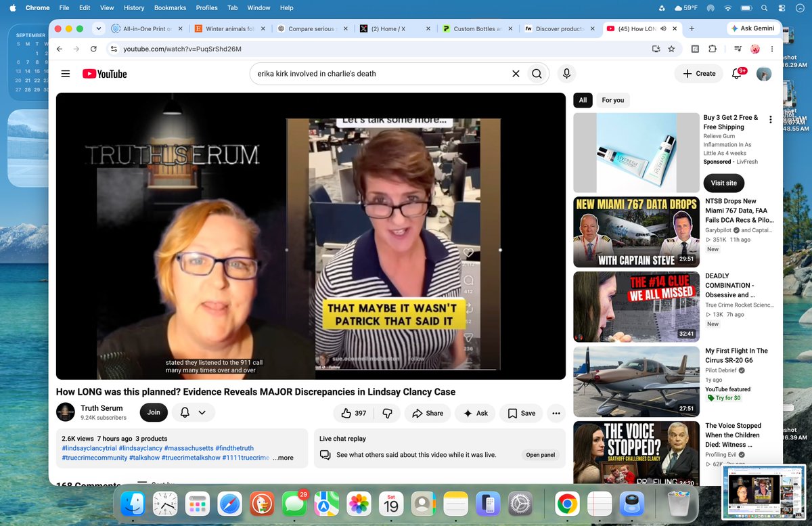Go to the YouTube home logo
The image size is (812, 526).
(x=105, y=74)
